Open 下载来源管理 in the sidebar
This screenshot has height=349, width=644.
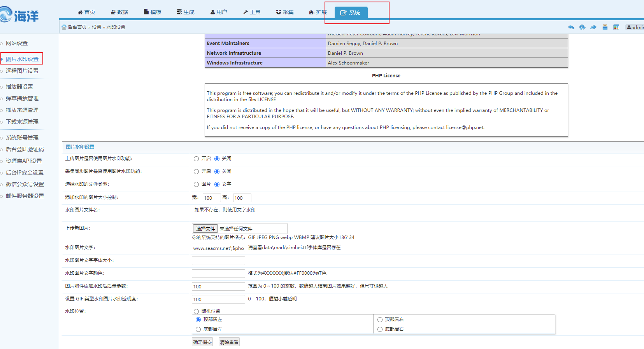[22, 122]
